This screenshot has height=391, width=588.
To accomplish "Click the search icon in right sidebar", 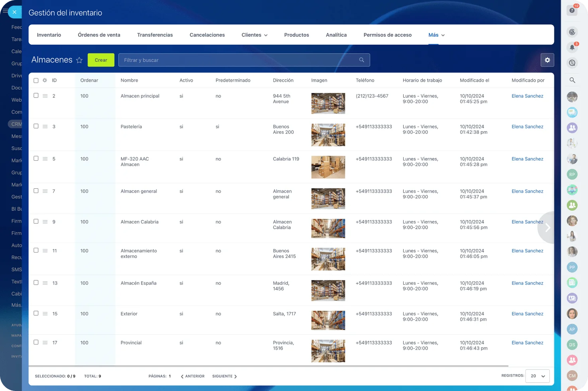I will pyautogui.click(x=572, y=80).
